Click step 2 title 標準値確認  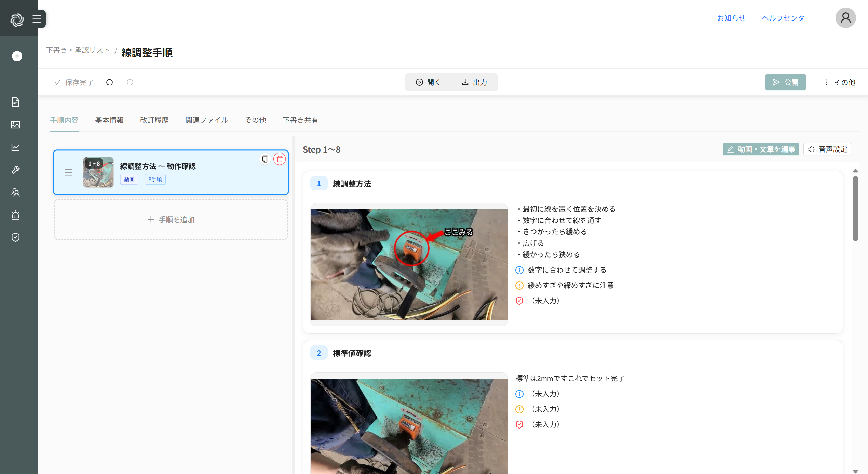[x=352, y=353]
